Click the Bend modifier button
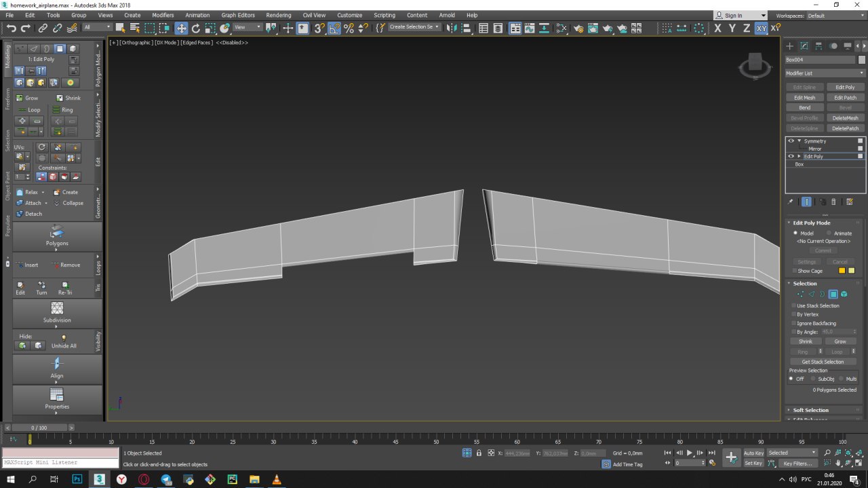The image size is (868, 488). click(x=805, y=107)
